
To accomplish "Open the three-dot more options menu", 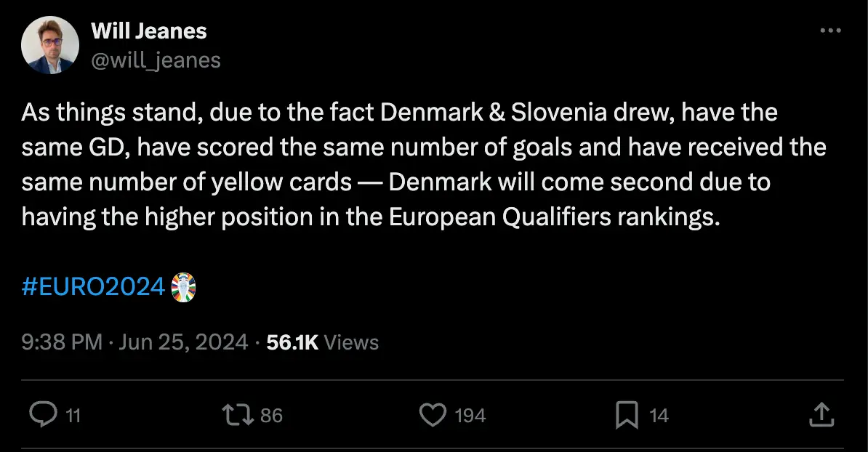I will (830, 31).
